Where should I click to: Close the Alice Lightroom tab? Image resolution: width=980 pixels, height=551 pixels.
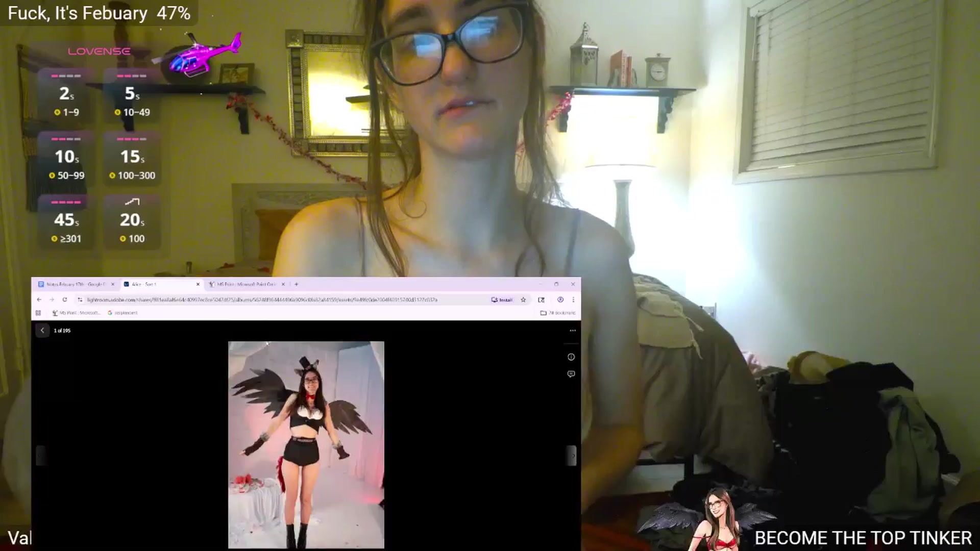click(198, 284)
